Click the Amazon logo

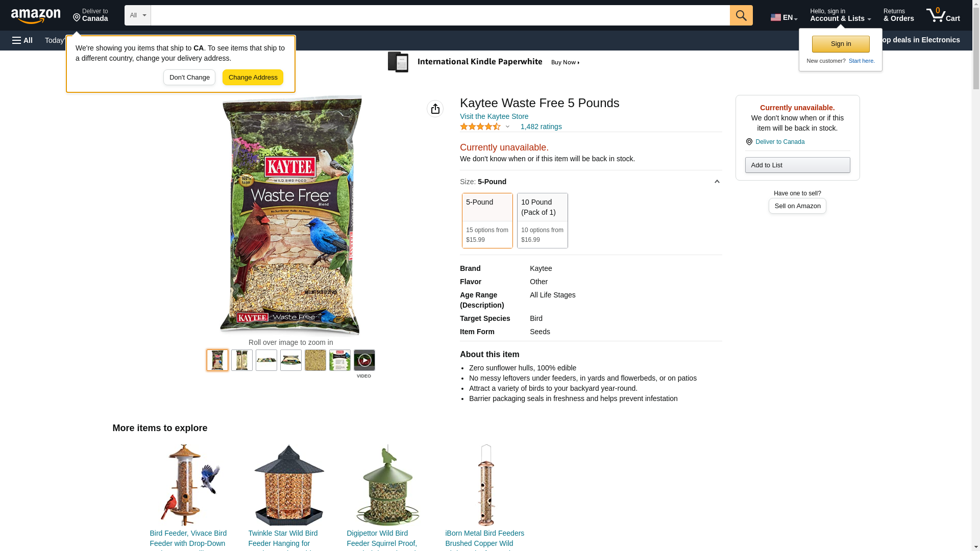point(36,16)
